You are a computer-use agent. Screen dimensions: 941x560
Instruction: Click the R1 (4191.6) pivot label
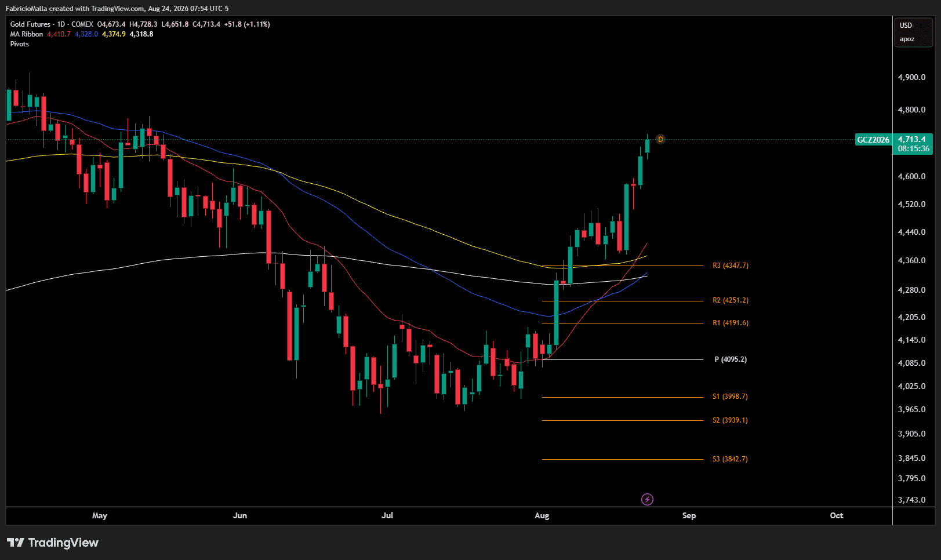[x=731, y=323]
